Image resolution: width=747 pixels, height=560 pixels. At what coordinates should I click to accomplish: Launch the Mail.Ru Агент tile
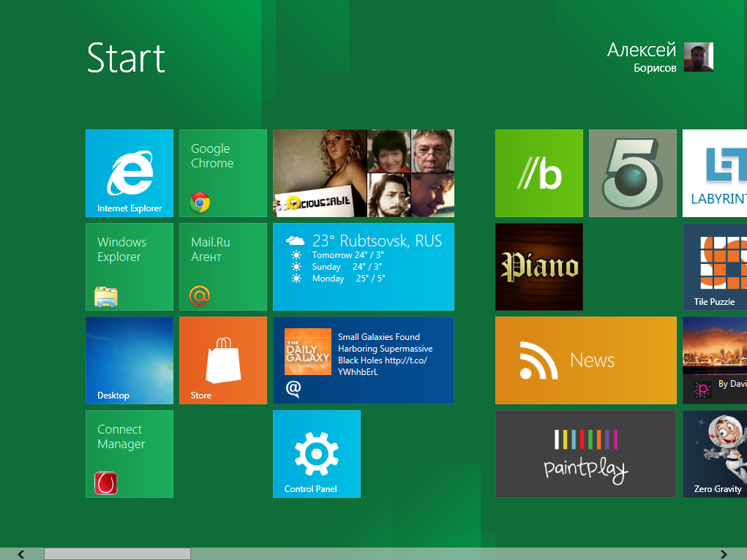223,267
